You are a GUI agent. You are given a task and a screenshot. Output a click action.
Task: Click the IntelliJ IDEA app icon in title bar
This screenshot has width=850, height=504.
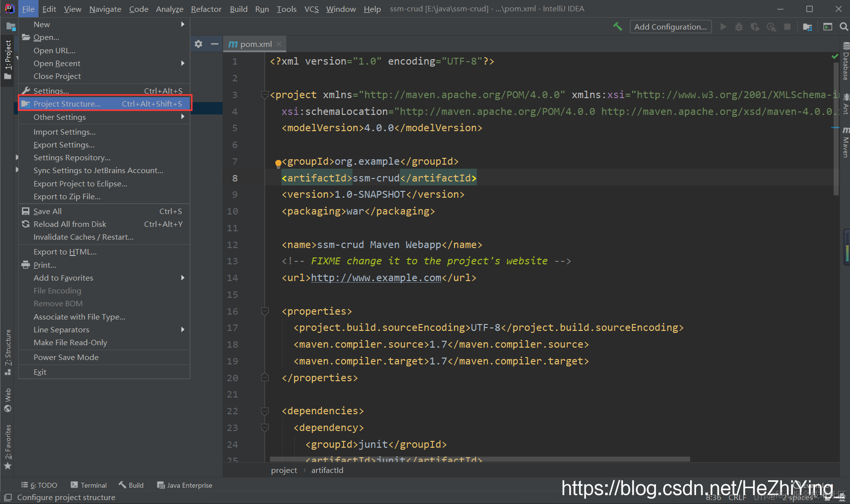point(9,9)
